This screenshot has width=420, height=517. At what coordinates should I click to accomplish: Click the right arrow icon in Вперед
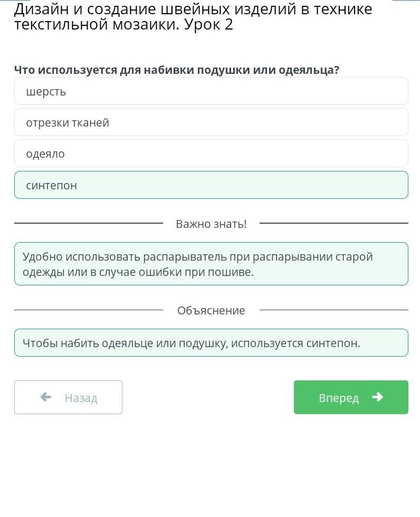coord(377,397)
